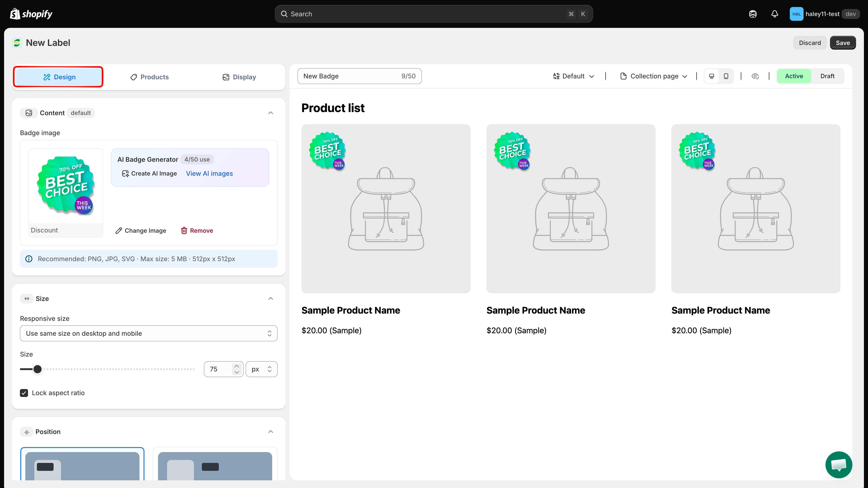Collapse the Content section
Screen dimensions: 868x488
[271, 113]
